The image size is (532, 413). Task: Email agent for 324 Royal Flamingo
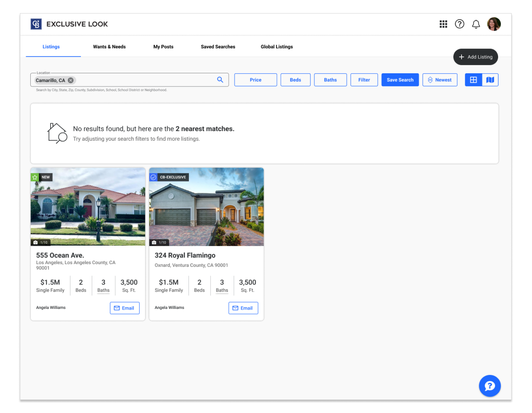pos(243,308)
